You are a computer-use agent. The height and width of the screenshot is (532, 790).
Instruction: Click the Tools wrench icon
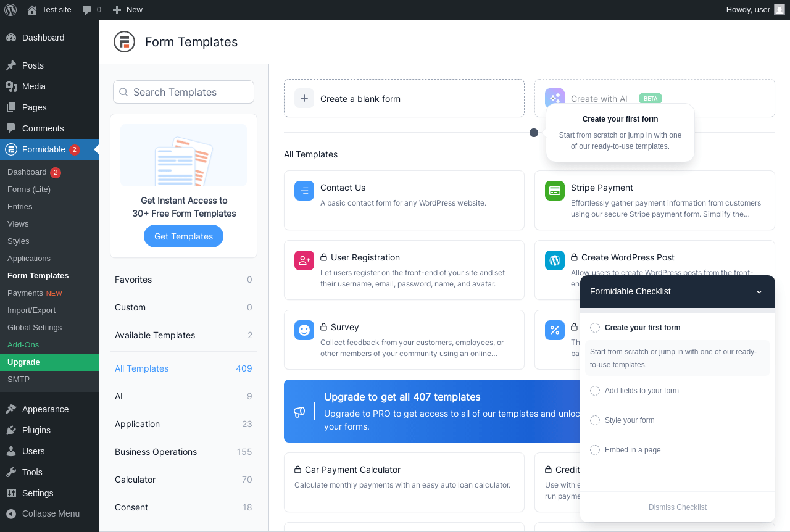coord(11,472)
